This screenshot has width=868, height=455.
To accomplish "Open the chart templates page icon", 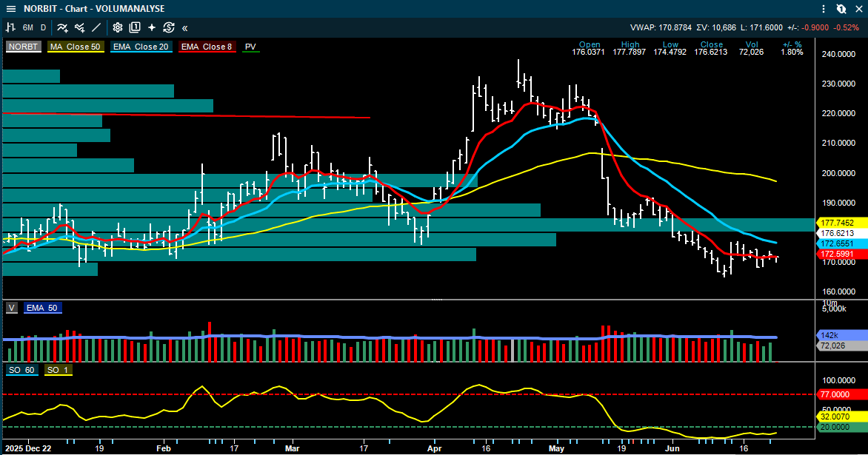I will point(135,27).
